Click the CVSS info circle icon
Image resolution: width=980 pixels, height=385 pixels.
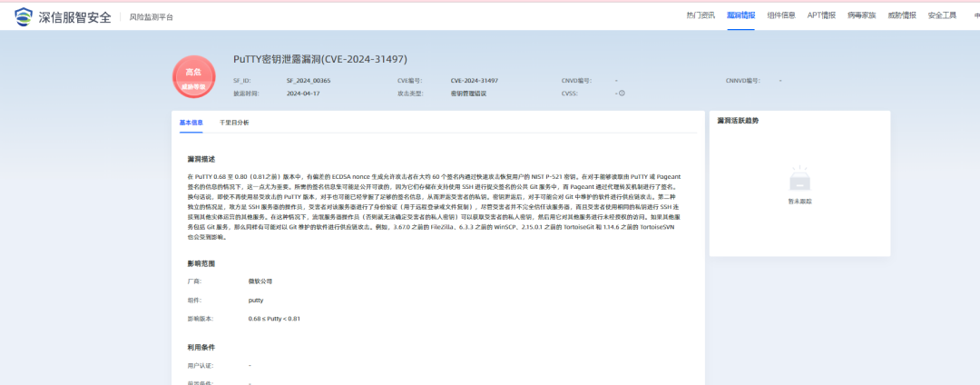(x=622, y=94)
